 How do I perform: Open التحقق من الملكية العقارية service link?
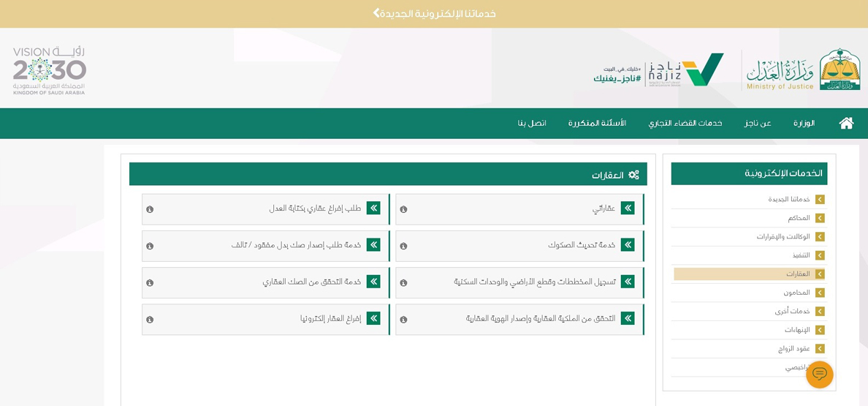pos(541,318)
